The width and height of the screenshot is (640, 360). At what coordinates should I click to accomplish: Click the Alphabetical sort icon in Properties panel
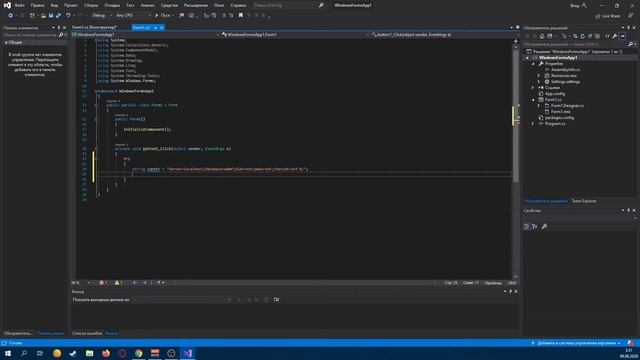click(535, 226)
